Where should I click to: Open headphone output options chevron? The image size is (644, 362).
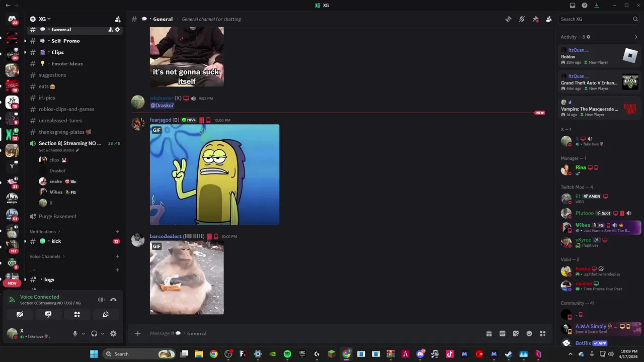(103, 333)
